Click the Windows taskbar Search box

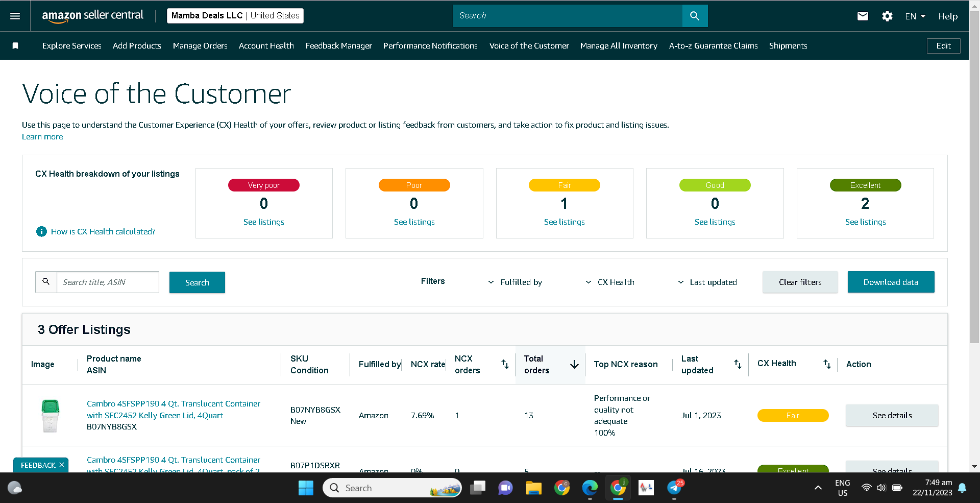pyautogui.click(x=392, y=488)
